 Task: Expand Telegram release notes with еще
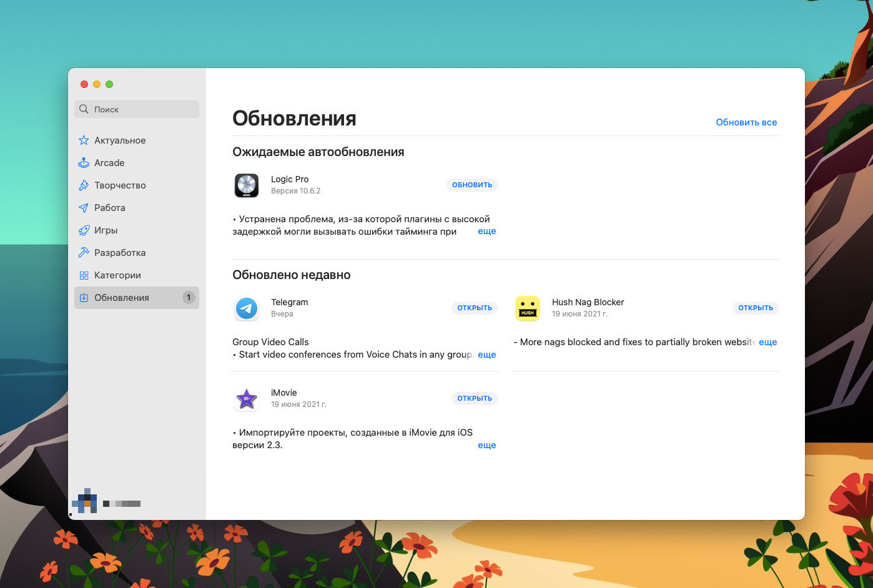point(487,355)
